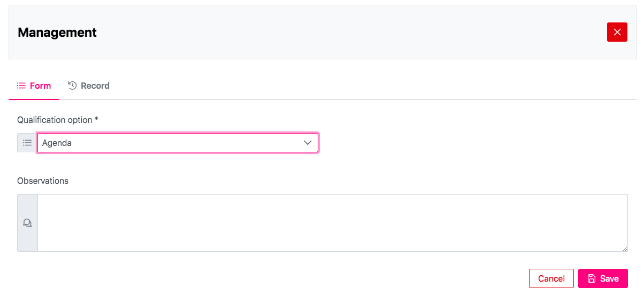Open the Qualification option dropdown
The image size is (644, 295).
coord(177,143)
